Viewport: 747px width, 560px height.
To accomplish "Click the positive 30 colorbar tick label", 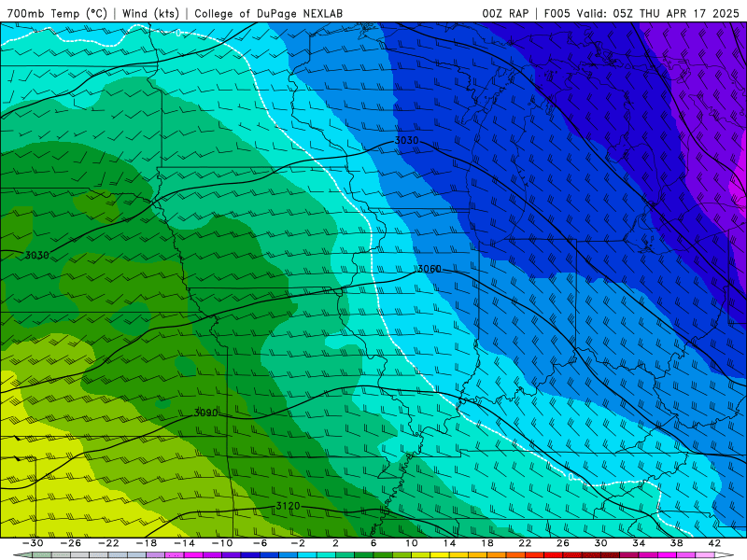I will 600,543.
